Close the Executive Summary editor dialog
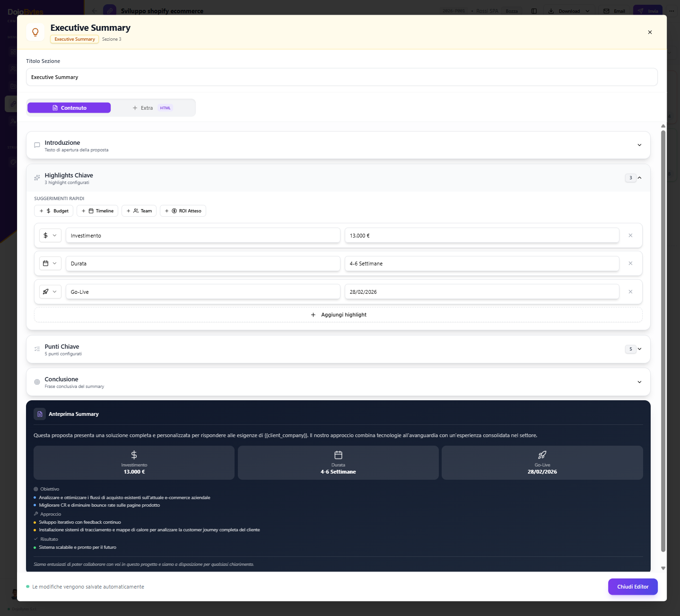680x616 pixels. pyautogui.click(x=650, y=32)
